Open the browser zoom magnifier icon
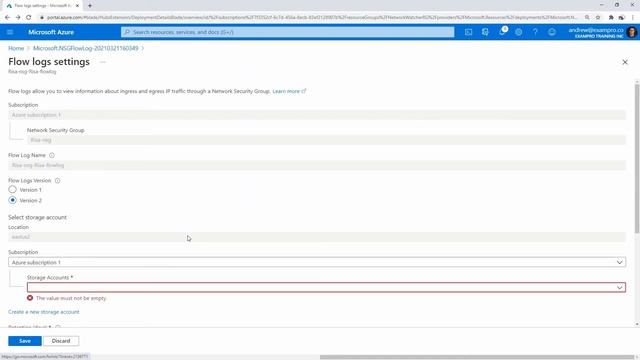The height and width of the screenshot is (360, 640). (587, 18)
